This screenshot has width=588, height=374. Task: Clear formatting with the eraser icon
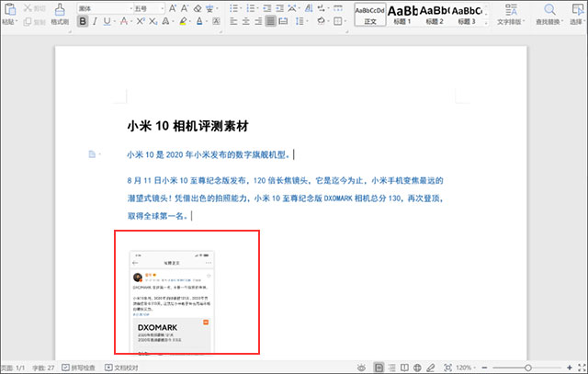[198, 8]
